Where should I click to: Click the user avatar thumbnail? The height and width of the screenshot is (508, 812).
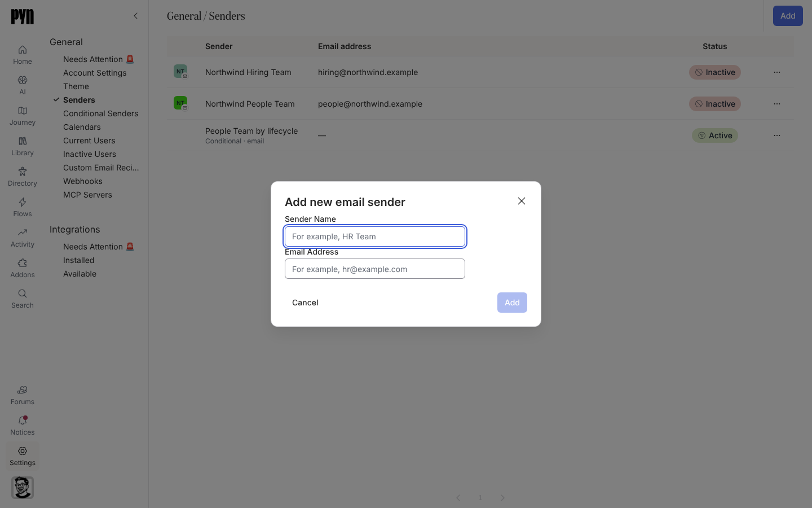[23, 488]
